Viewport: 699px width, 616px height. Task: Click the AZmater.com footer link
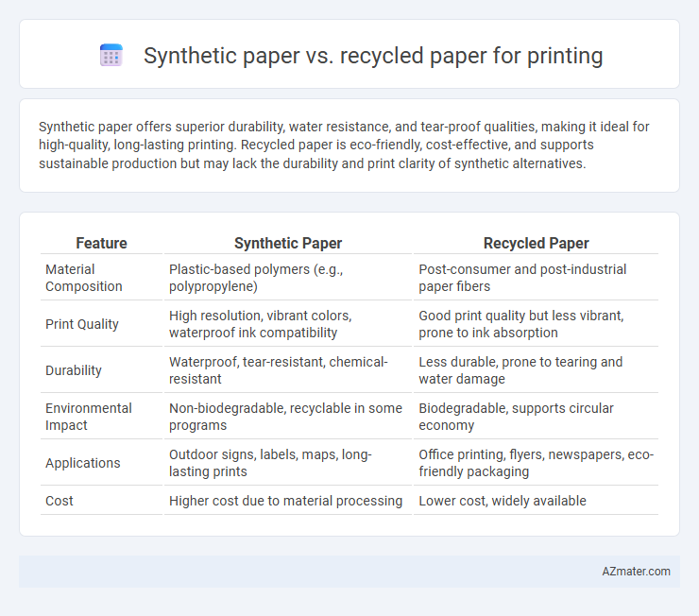tap(636, 572)
